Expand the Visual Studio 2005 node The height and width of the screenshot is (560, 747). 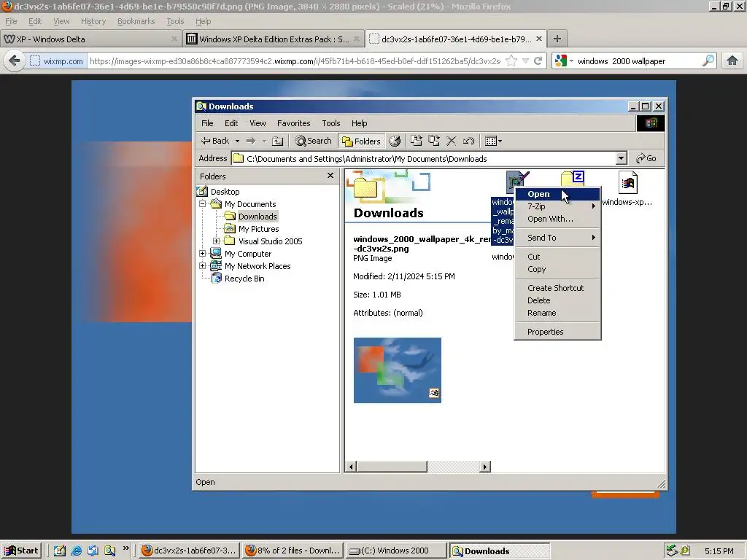click(216, 241)
